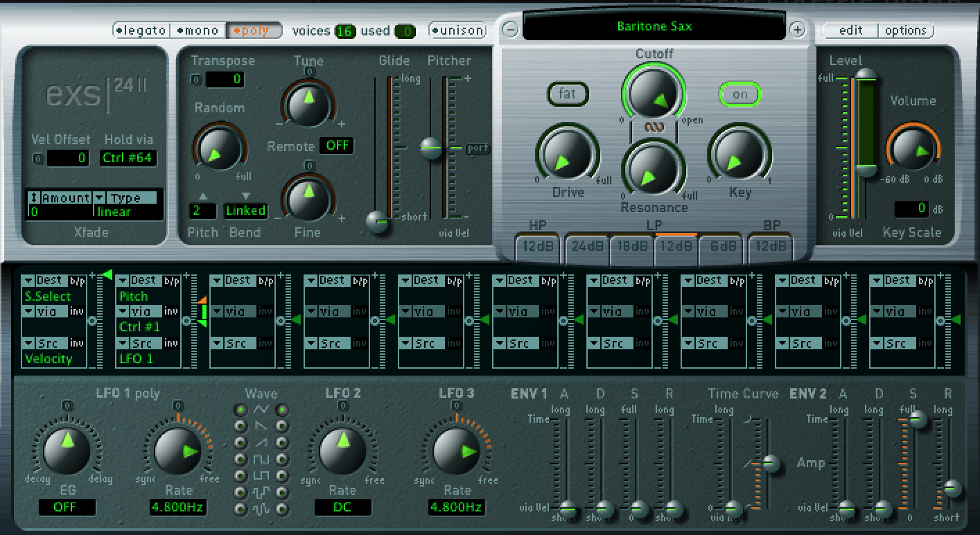Screen dimensions: 980x535
Task: Toggle Src inv in the Velocity slot
Action: (76, 343)
